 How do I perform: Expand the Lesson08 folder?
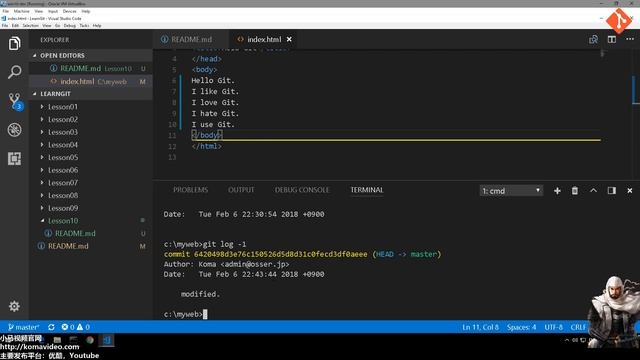coord(62,196)
